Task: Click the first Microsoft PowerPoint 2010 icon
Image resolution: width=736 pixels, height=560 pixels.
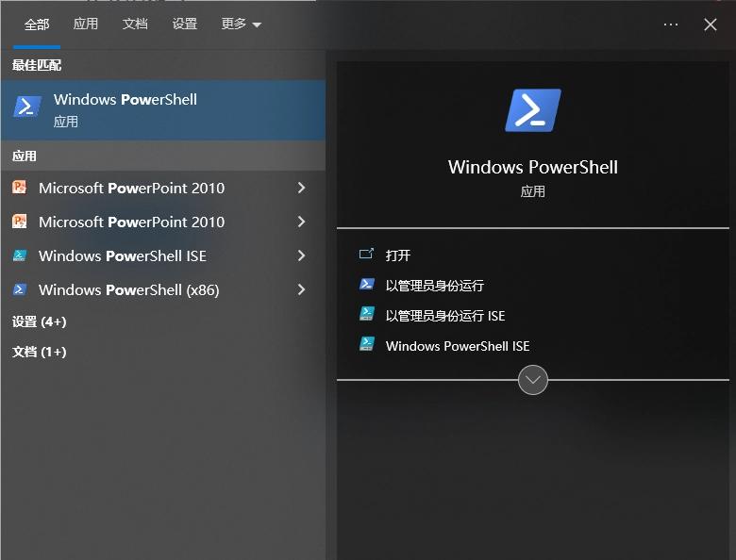Action: point(19,188)
